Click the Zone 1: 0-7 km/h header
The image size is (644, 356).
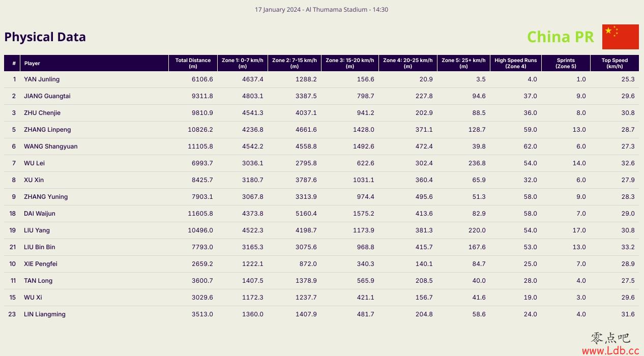(x=243, y=63)
